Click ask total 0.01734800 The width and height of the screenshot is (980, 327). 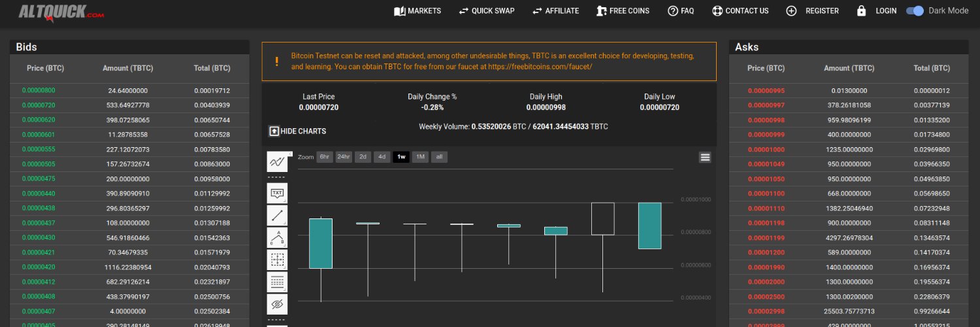coord(932,135)
